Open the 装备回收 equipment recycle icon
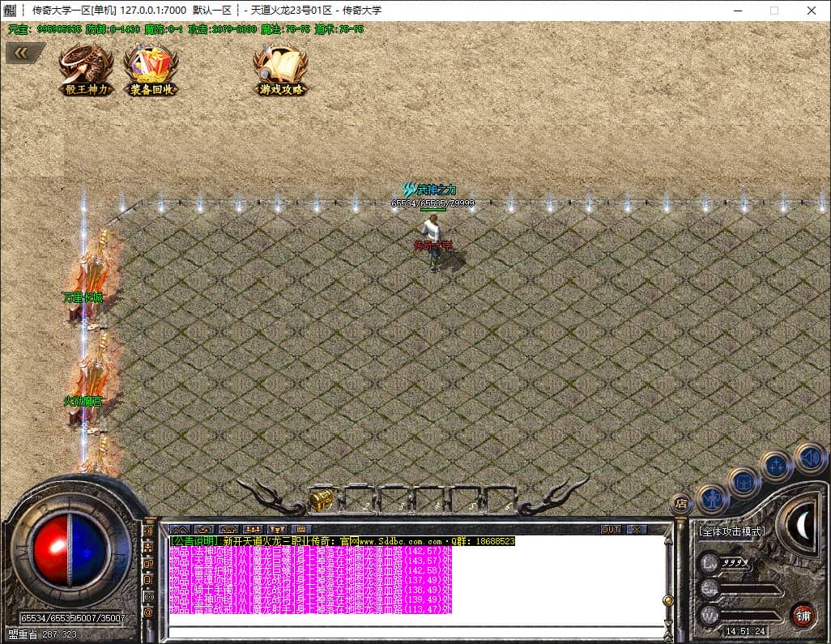Viewport: 831px width, 644px height. tap(151, 70)
